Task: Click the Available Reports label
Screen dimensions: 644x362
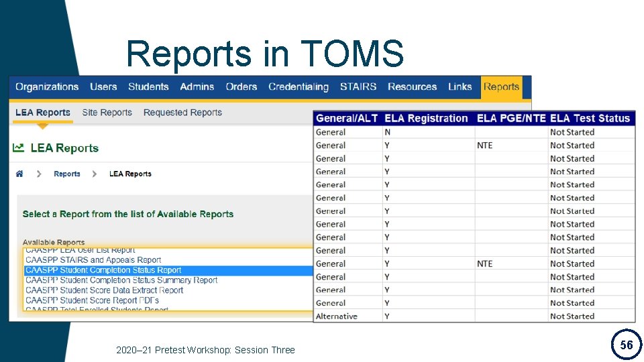Action: point(54,242)
